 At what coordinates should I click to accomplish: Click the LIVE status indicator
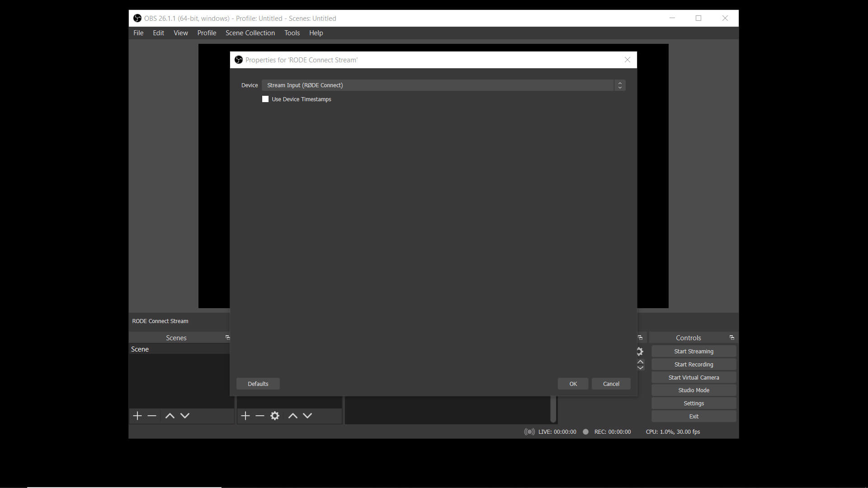click(529, 432)
